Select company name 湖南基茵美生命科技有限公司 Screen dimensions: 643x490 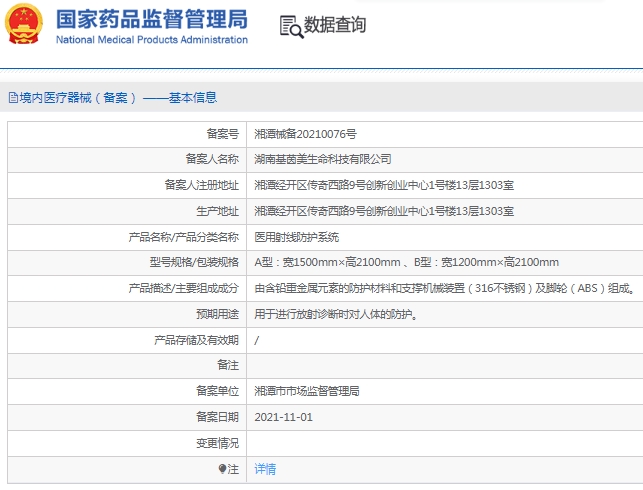323,159
